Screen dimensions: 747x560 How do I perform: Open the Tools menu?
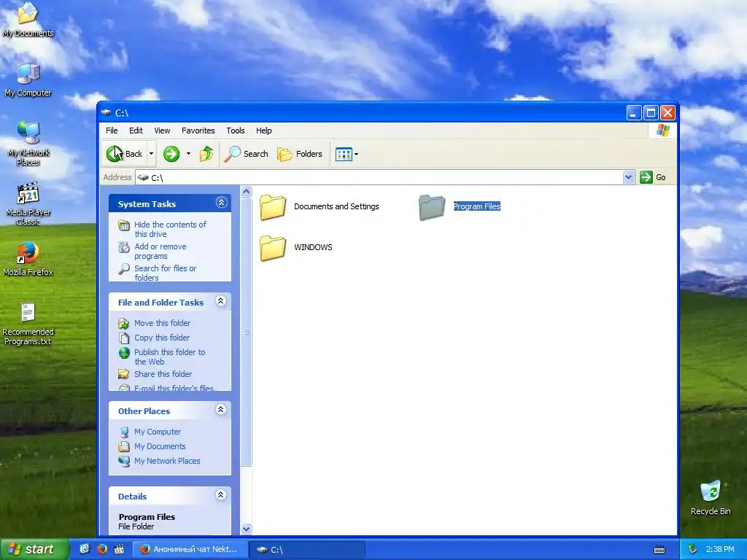(x=236, y=131)
